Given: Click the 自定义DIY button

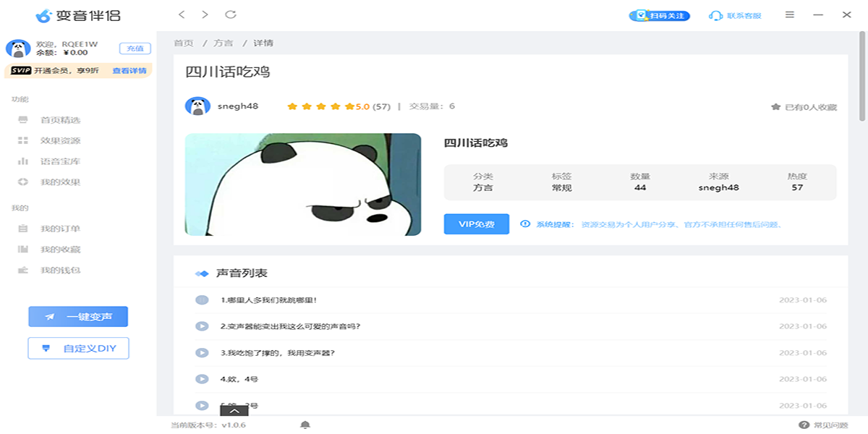Looking at the screenshot, I should pyautogui.click(x=78, y=348).
